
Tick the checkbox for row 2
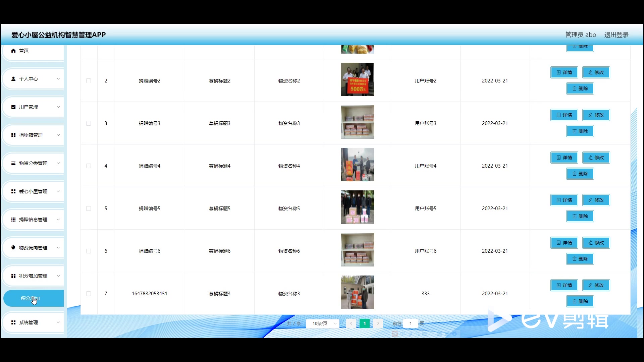tap(89, 81)
